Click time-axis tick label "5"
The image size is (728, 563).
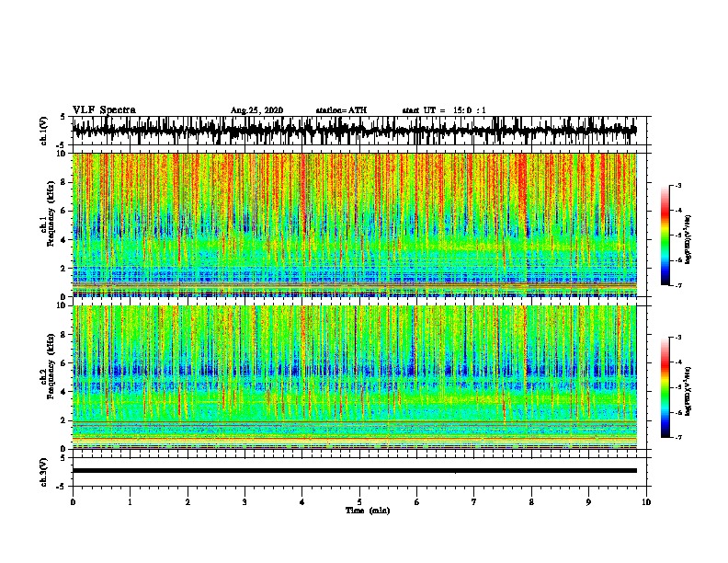pos(359,502)
